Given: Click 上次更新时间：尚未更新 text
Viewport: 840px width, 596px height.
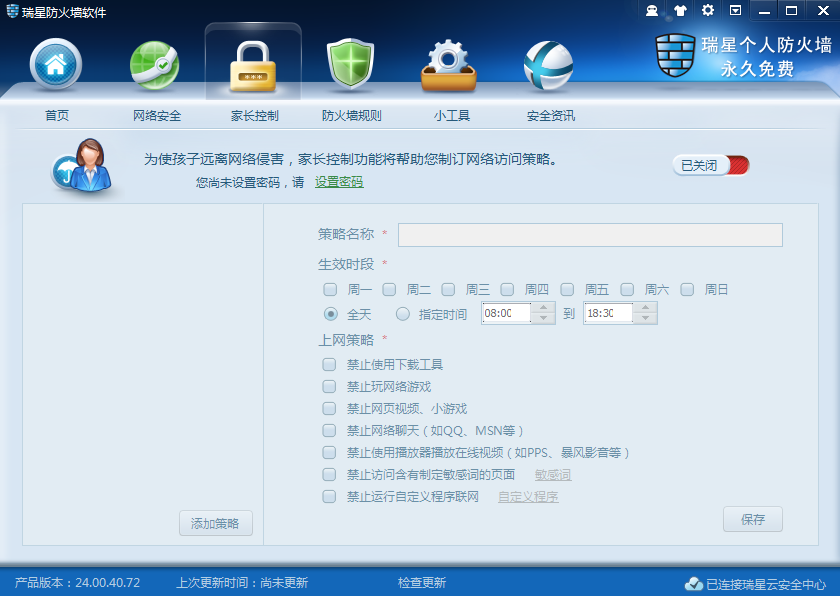Looking at the screenshot, I should [x=243, y=583].
